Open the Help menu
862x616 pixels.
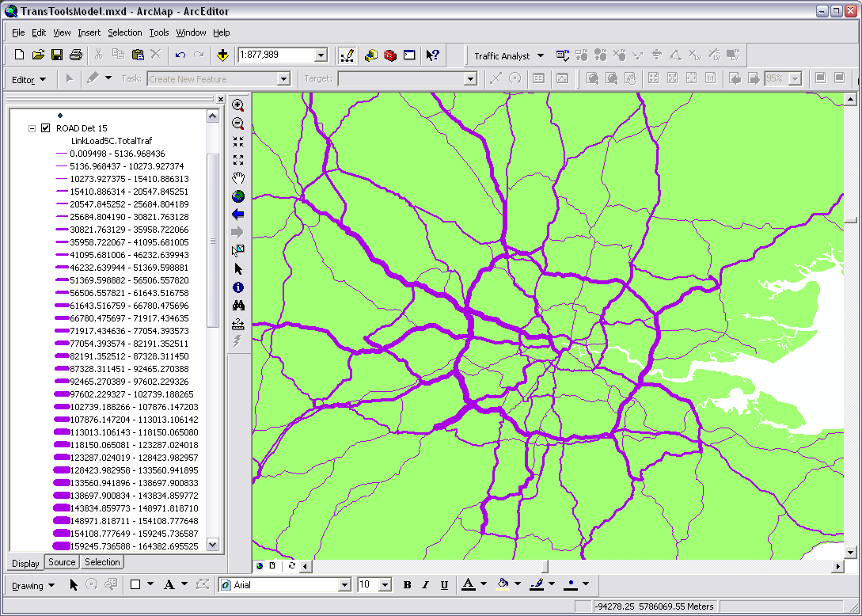point(221,32)
